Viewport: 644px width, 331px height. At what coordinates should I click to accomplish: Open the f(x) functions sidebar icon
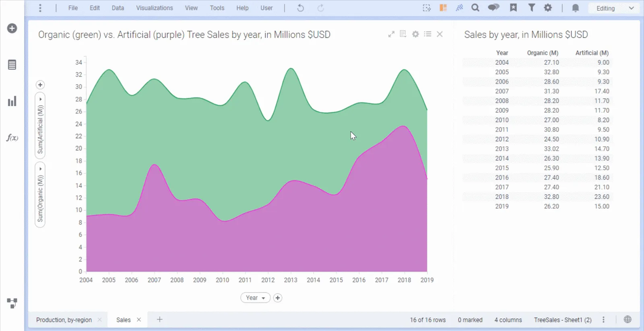(12, 138)
